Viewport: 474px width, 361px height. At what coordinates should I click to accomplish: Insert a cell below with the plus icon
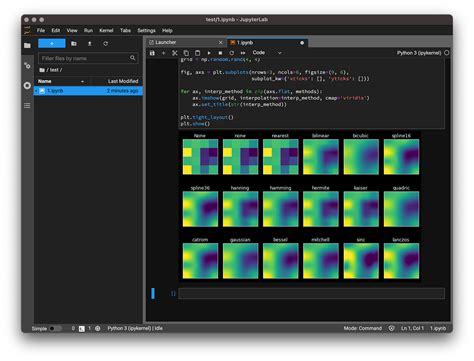(163, 53)
